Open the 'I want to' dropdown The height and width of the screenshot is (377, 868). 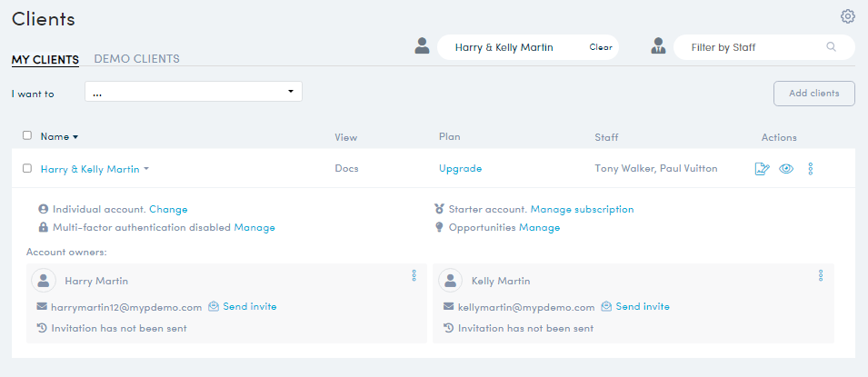coord(193,92)
